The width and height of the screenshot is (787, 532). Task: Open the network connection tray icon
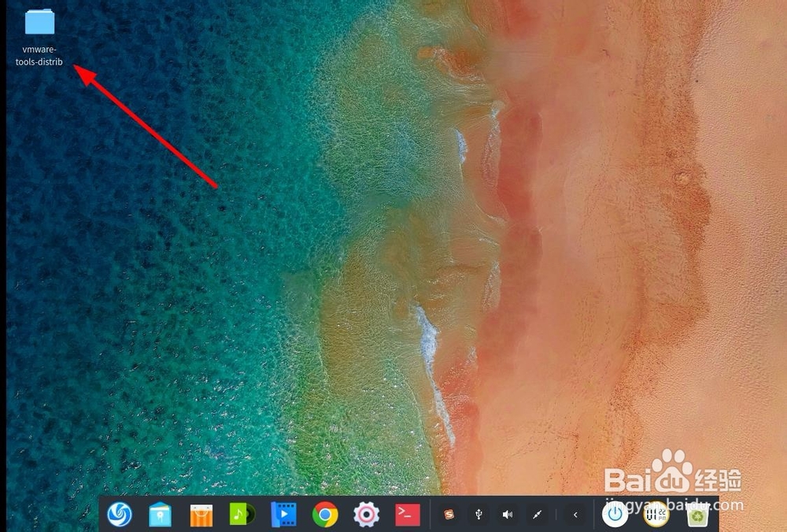tap(537, 515)
